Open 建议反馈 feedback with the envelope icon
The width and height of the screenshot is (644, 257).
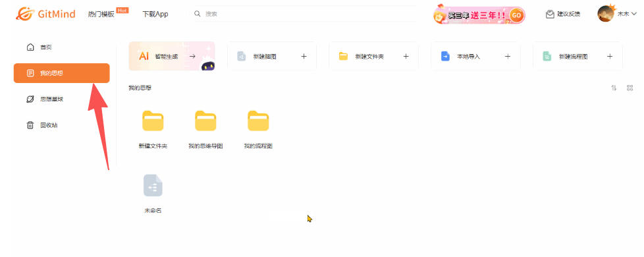point(563,14)
